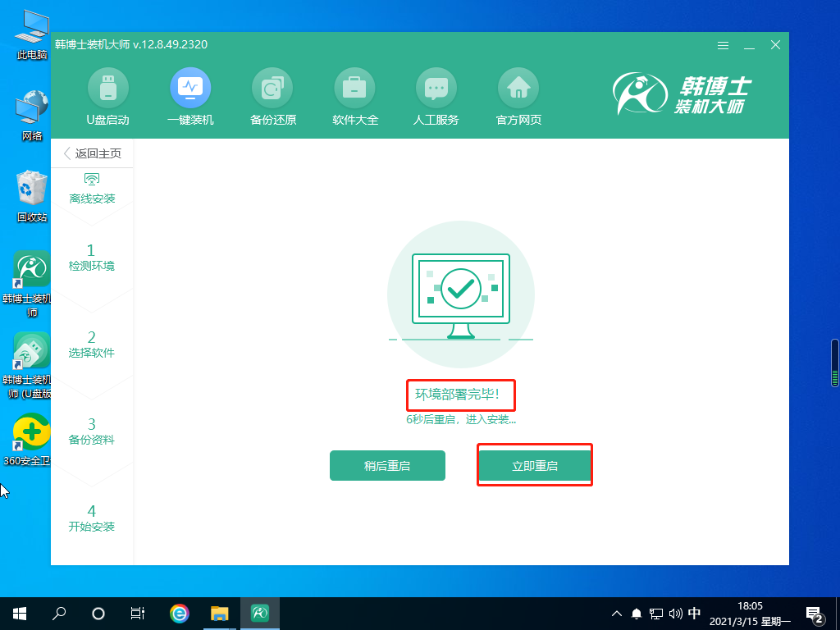Screen dimensions: 840x630
Task: Select step 4 开始安装
Action: pos(92,518)
